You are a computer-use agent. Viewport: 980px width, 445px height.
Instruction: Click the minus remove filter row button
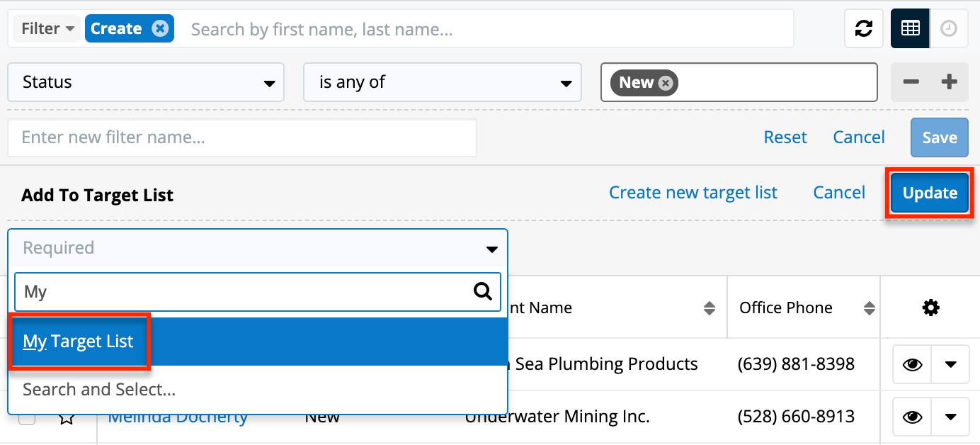911,82
